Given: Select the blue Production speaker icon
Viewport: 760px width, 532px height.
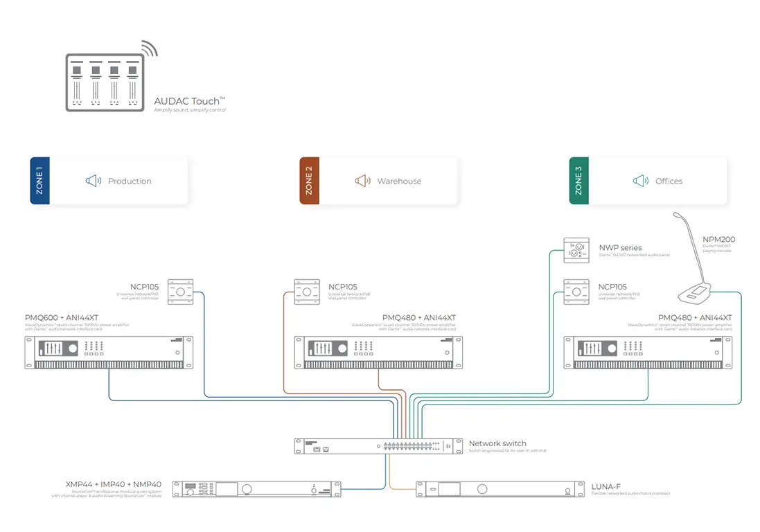Looking at the screenshot, I should tap(94, 181).
